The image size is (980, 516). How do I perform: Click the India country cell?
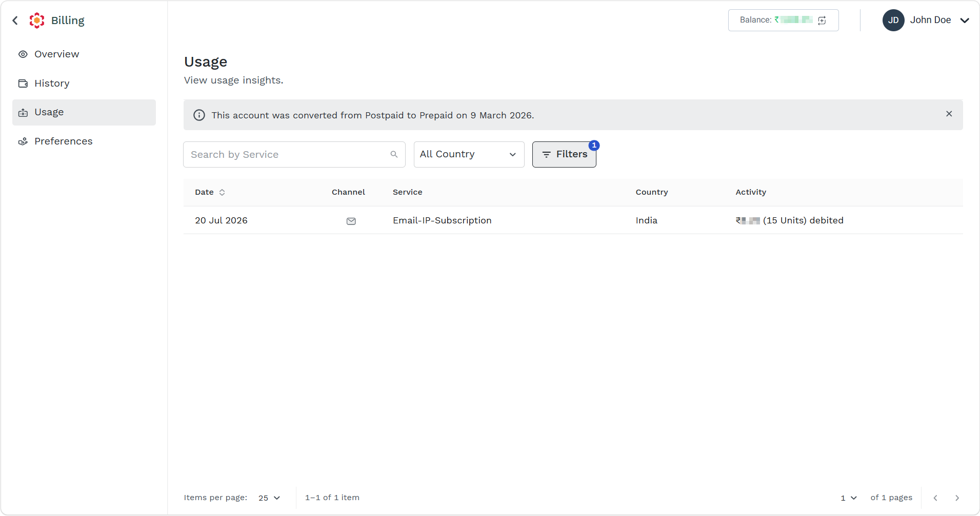(x=646, y=220)
